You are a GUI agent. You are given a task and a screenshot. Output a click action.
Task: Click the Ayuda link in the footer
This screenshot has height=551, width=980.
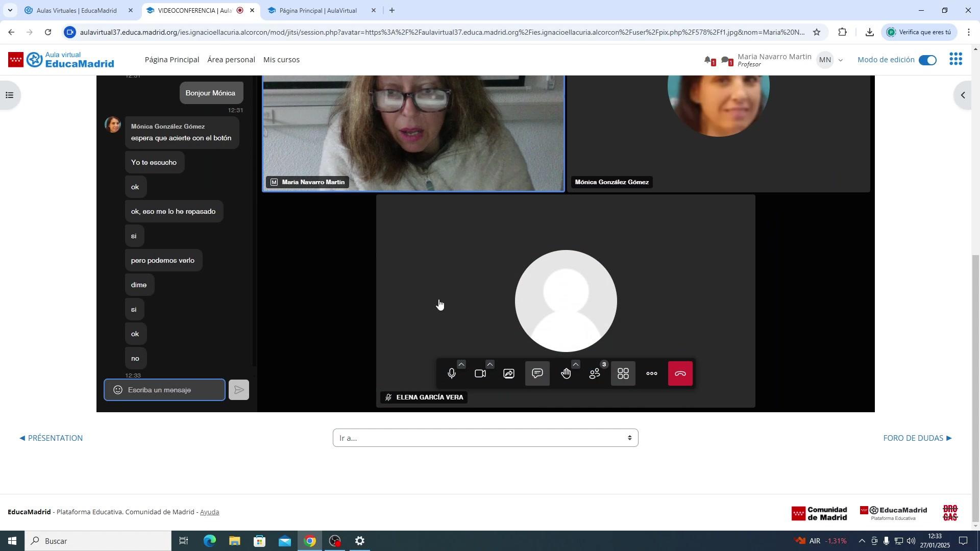209,512
